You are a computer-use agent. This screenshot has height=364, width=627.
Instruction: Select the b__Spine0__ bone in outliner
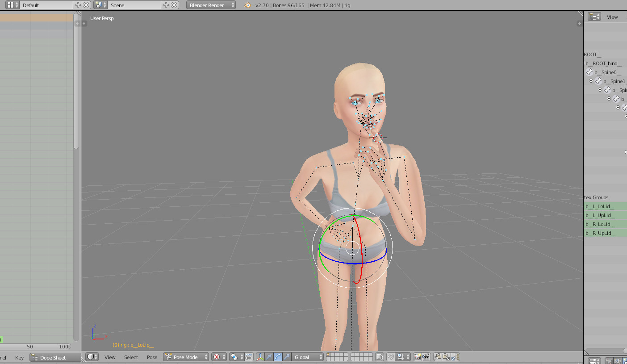[607, 72]
